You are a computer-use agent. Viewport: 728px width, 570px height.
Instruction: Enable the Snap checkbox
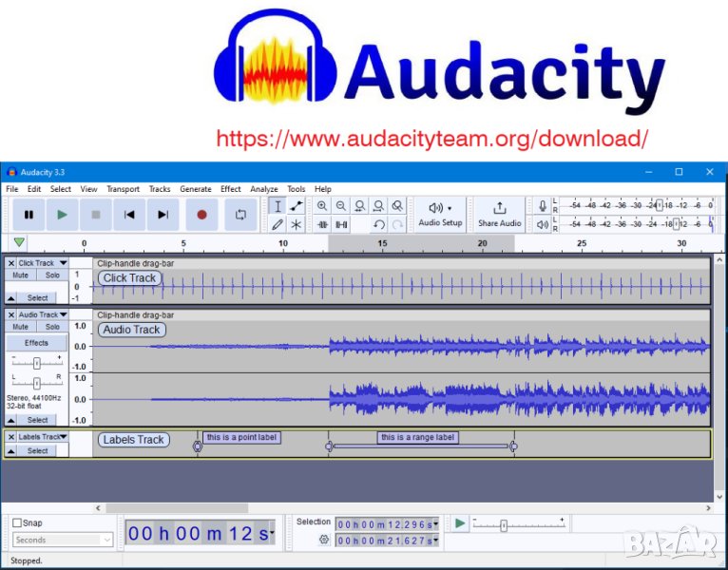tap(18, 522)
